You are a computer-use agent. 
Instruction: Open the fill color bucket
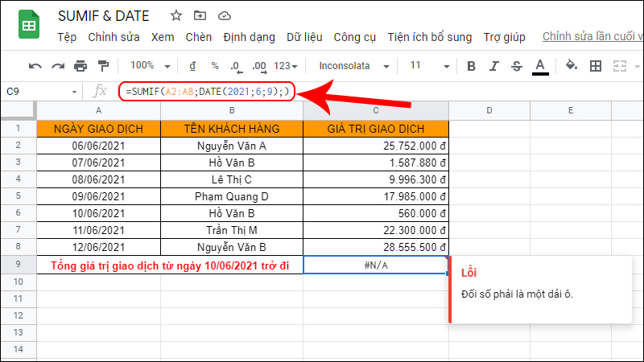click(x=572, y=66)
